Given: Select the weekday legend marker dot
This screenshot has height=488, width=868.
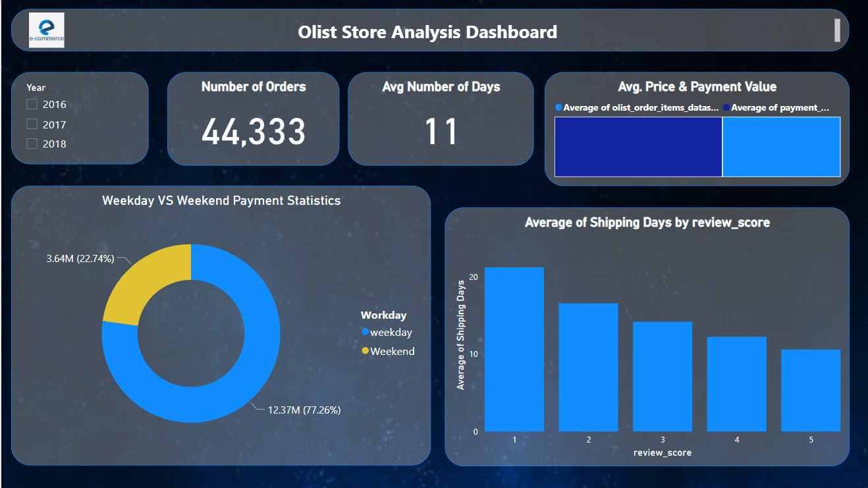Looking at the screenshot, I should [365, 333].
